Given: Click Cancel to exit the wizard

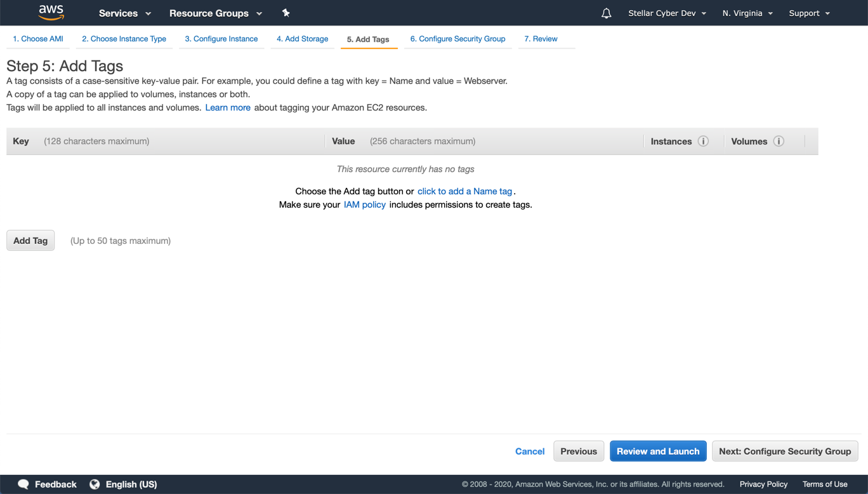Looking at the screenshot, I should point(530,451).
